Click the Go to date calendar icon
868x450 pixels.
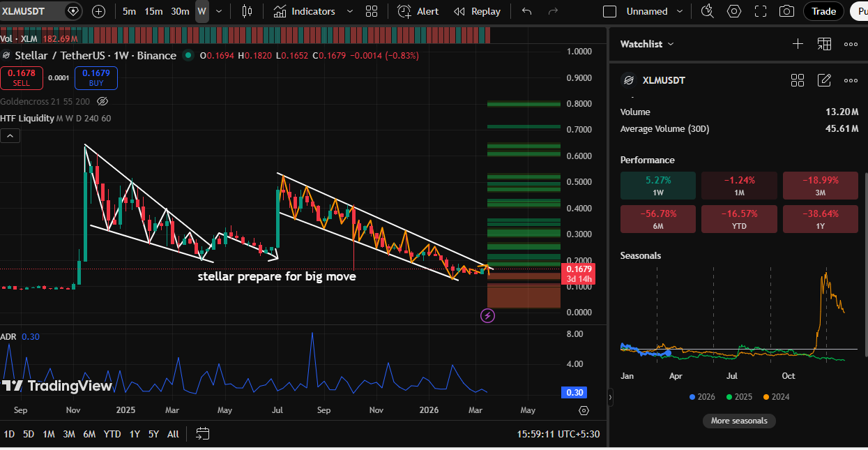pyautogui.click(x=202, y=434)
